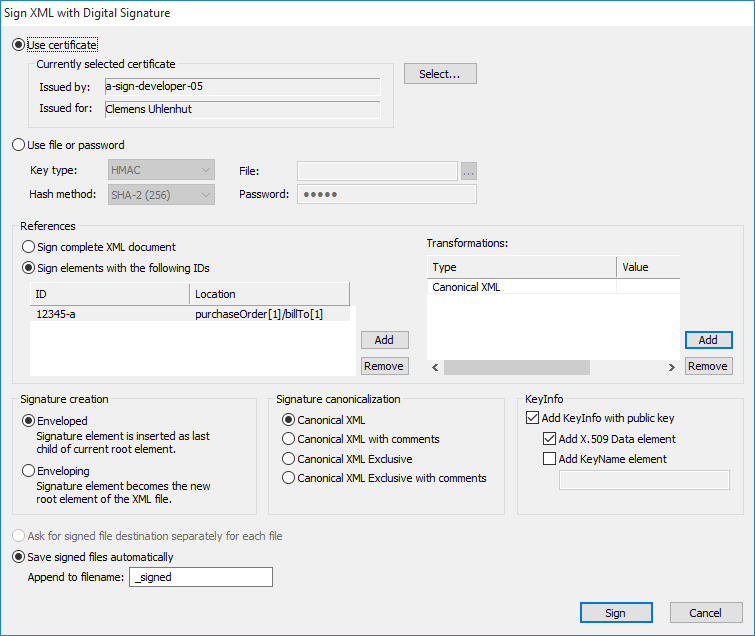The image size is (755, 636).
Task: Click the file browse ellipsis button
Action: (x=469, y=171)
